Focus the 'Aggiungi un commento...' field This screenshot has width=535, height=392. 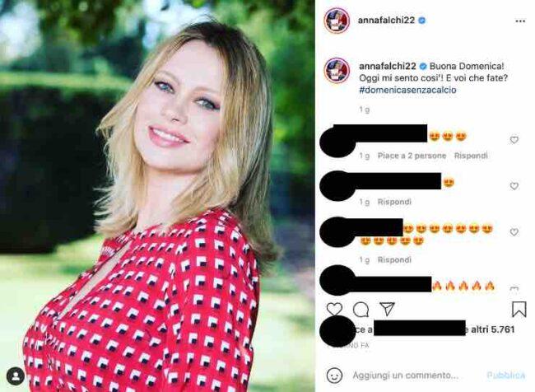click(x=405, y=376)
